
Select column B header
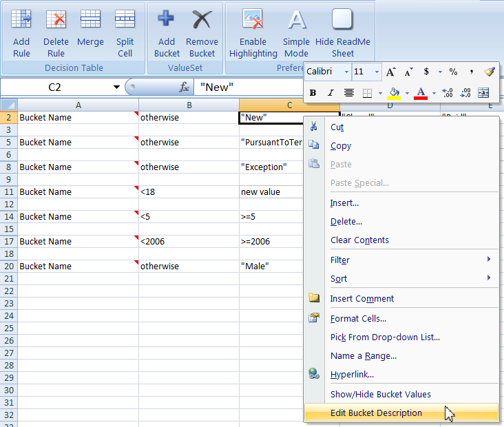(x=189, y=105)
